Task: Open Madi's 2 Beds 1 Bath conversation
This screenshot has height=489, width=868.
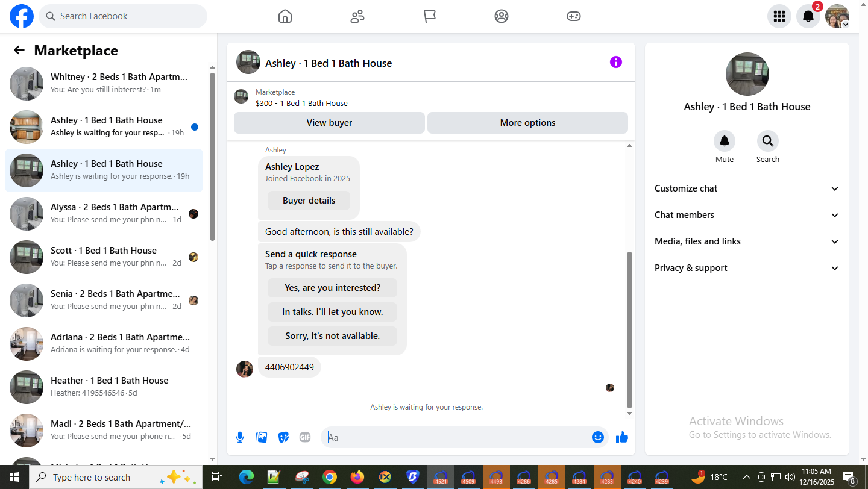Action: point(104,431)
